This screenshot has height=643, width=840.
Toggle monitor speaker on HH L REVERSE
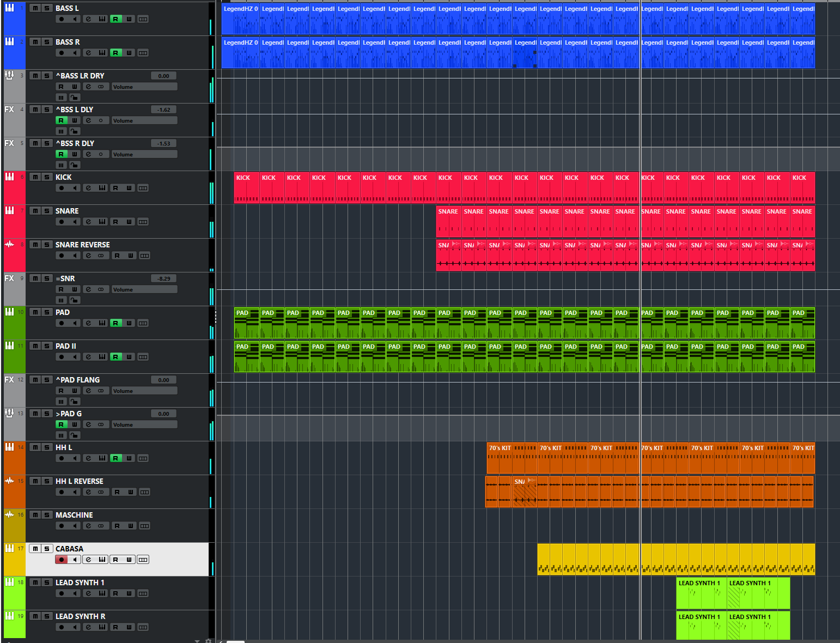[x=75, y=492]
